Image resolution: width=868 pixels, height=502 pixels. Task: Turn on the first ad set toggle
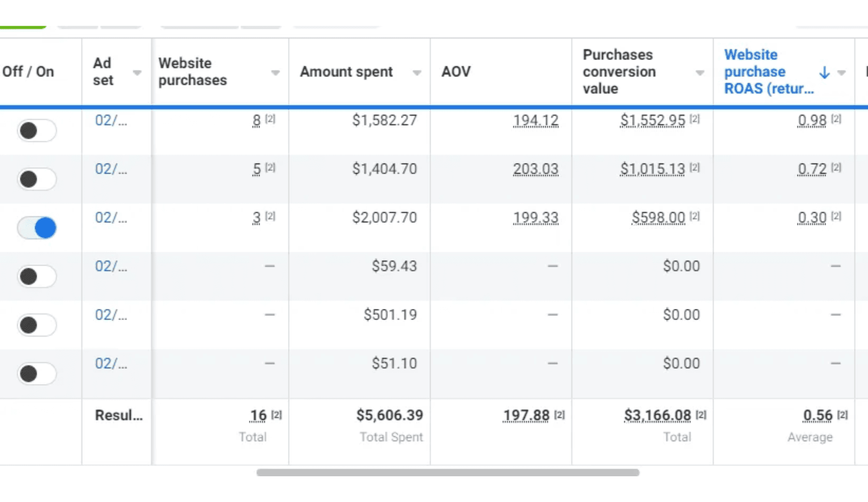[x=36, y=130]
